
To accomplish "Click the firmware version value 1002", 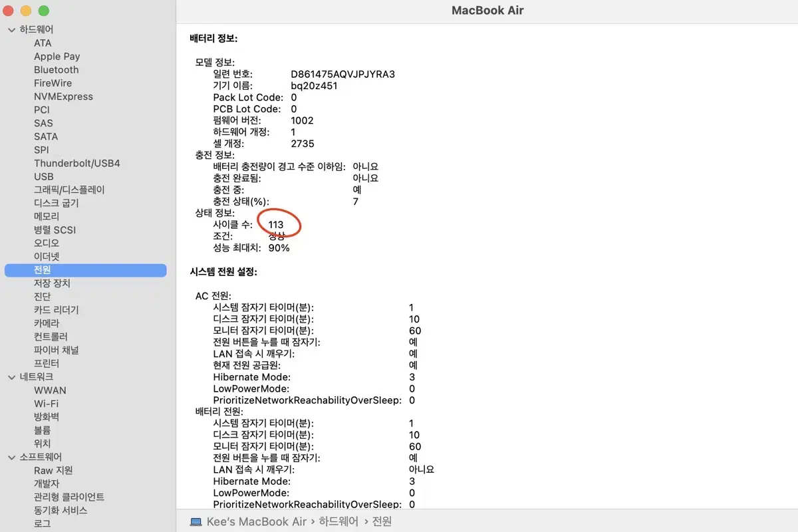I will tap(302, 120).
